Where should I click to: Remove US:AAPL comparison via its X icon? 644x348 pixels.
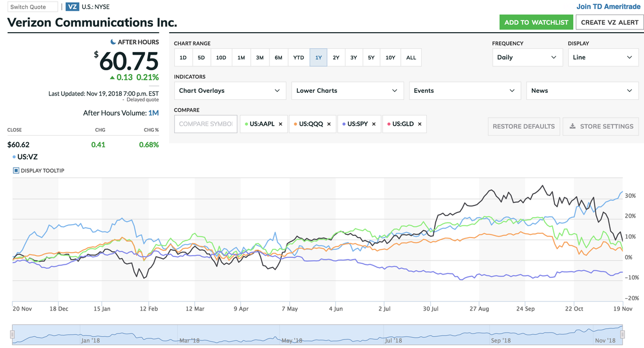(280, 123)
